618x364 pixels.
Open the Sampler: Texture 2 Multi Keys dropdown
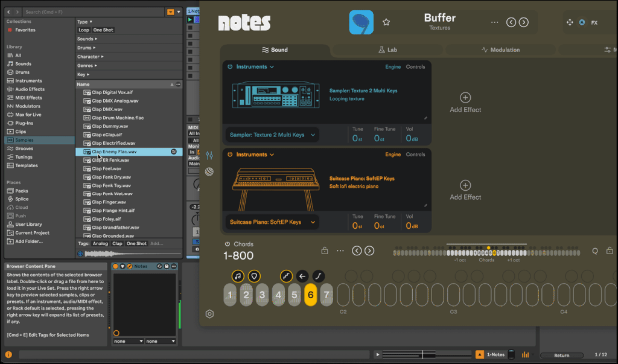[273, 135]
